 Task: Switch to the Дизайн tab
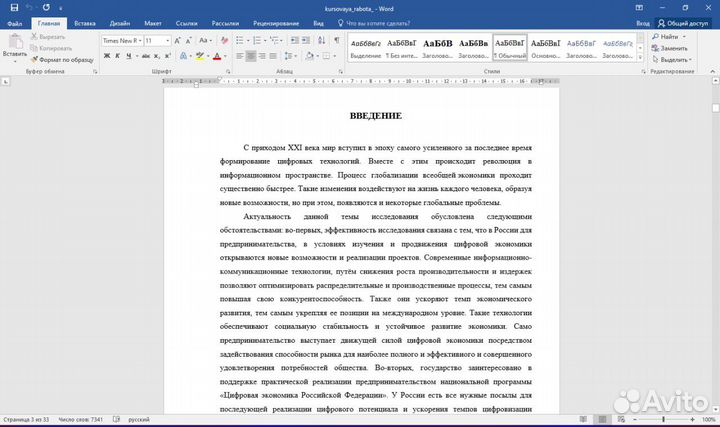tap(120, 23)
